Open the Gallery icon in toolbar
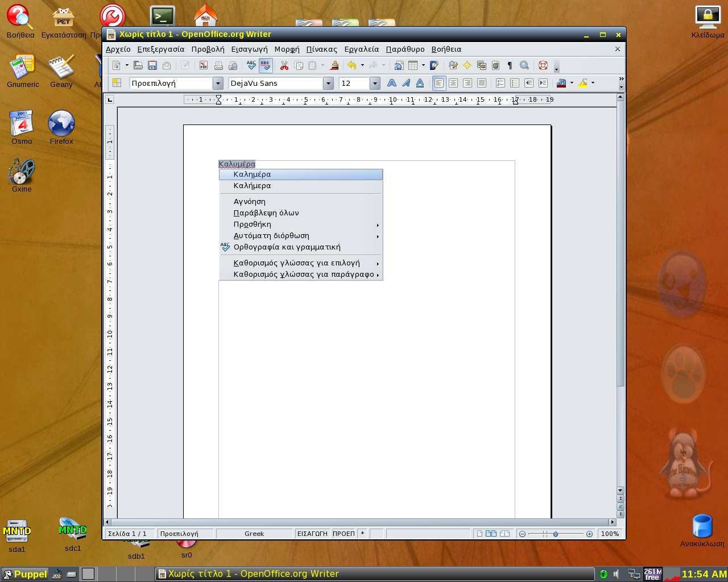This screenshot has height=582, width=728. click(482, 65)
